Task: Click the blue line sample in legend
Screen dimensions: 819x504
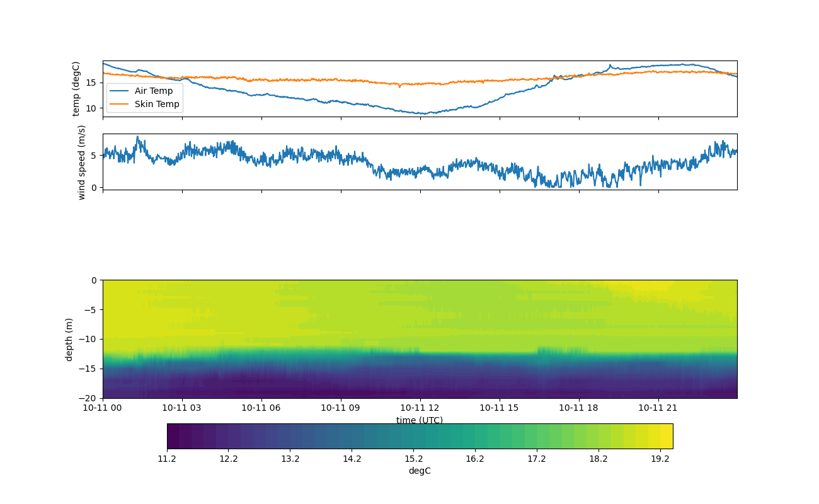Action: (119, 91)
